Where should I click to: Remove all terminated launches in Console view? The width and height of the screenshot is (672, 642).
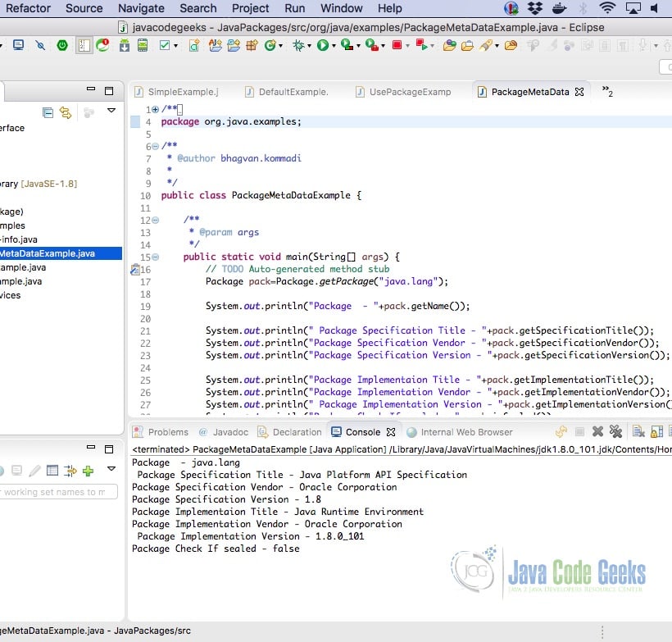(x=615, y=431)
